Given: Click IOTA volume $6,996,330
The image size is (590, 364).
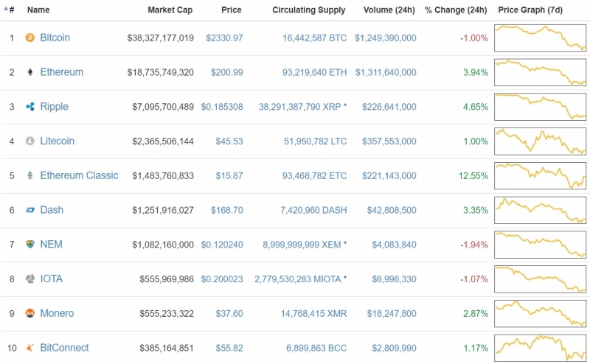Looking at the screenshot, I should point(395,279).
